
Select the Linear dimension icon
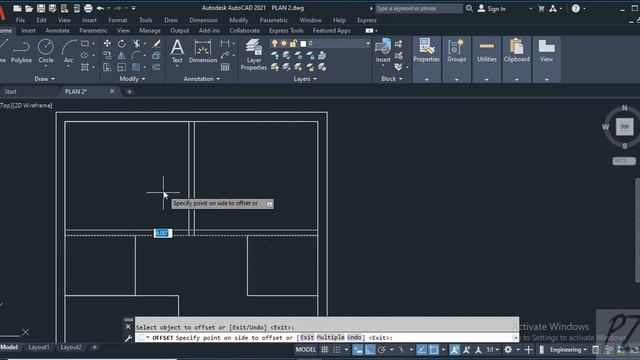coord(225,43)
